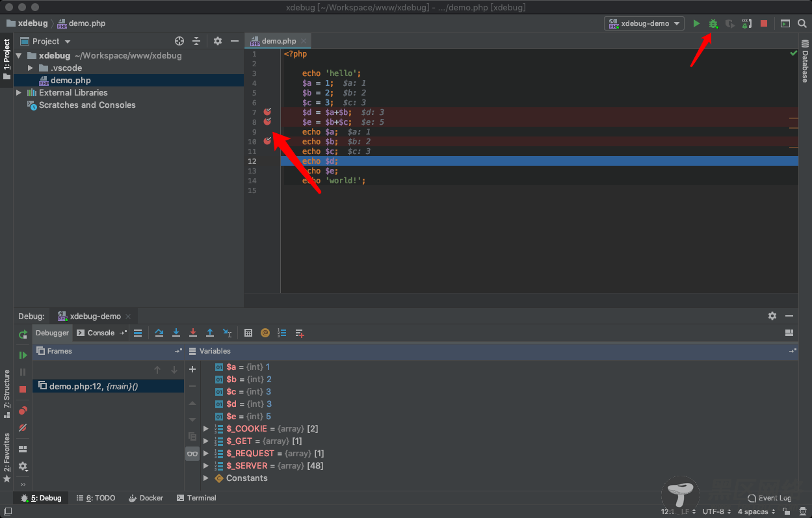Collapse the xdebug project root folder
Viewport: 812px width, 518px height.
click(x=19, y=56)
